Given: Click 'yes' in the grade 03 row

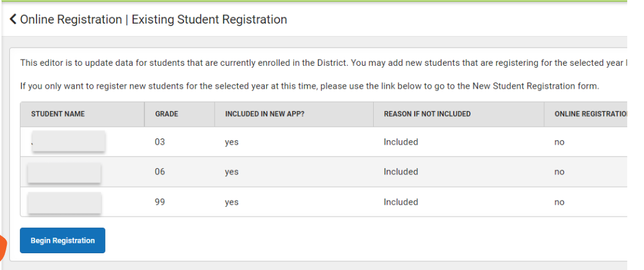Looking at the screenshot, I should tap(232, 142).
